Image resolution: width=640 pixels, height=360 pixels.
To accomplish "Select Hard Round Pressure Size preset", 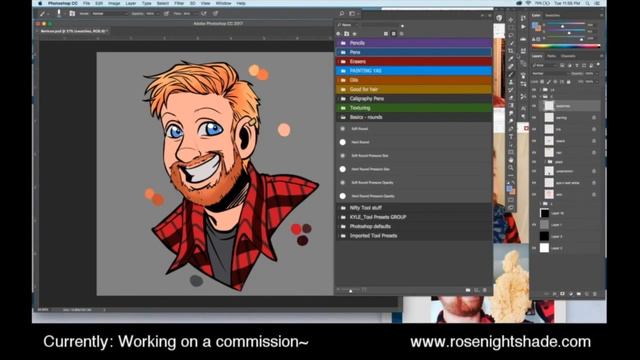I will [x=414, y=169].
